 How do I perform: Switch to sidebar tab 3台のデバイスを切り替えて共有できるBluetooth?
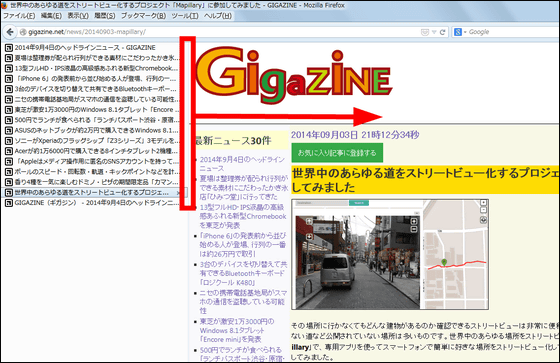pyautogui.click(x=92, y=89)
